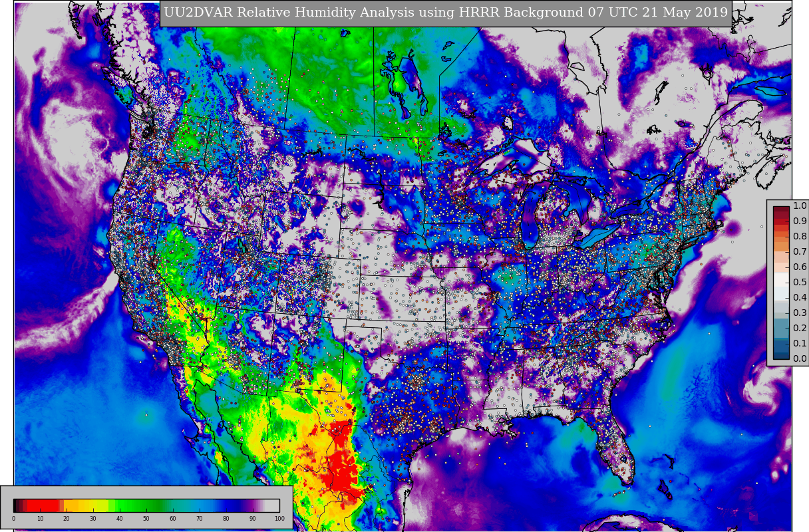This screenshot has width=809, height=532.
Task: Click the 0.8 label on right colorbar
Action: coord(800,237)
